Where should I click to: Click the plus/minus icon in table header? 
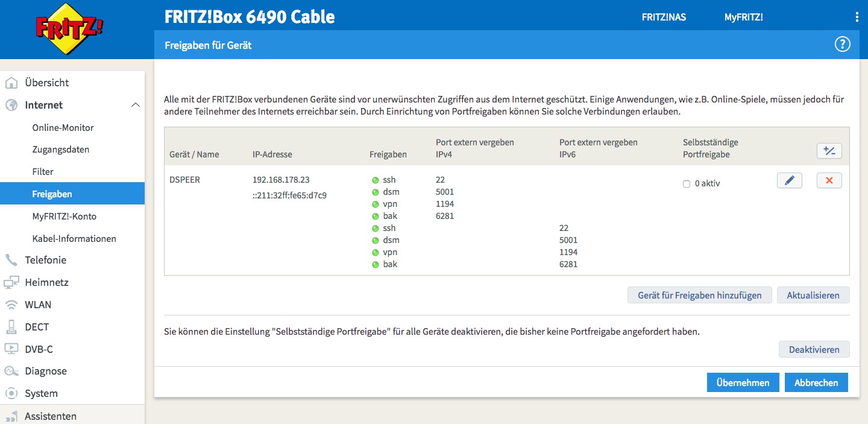pos(829,151)
